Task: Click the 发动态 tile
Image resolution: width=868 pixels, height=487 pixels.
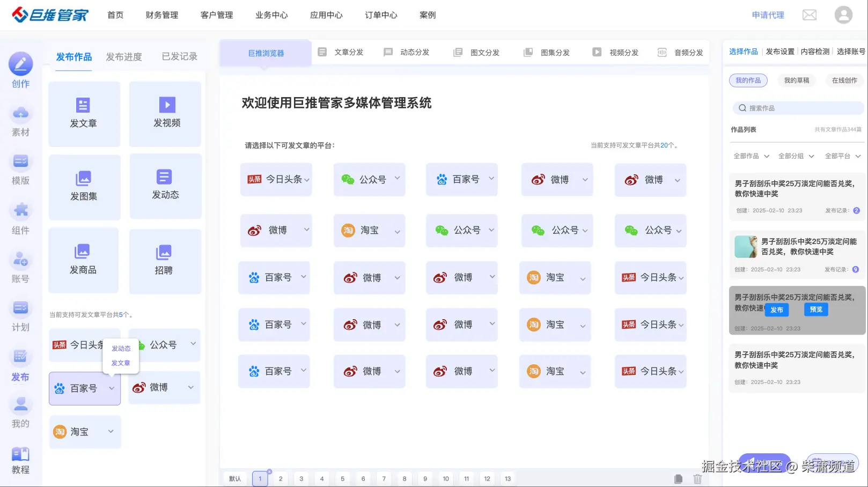Action: pyautogui.click(x=165, y=186)
